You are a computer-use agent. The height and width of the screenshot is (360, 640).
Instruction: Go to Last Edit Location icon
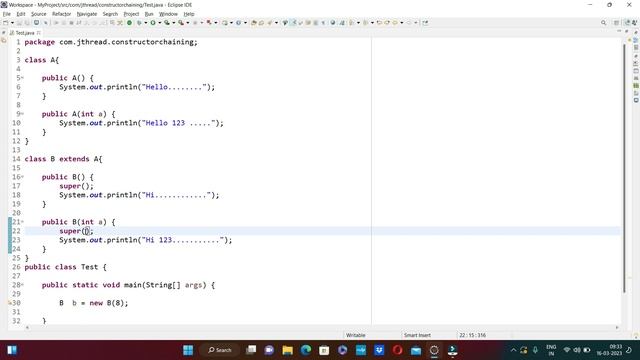pos(379,23)
